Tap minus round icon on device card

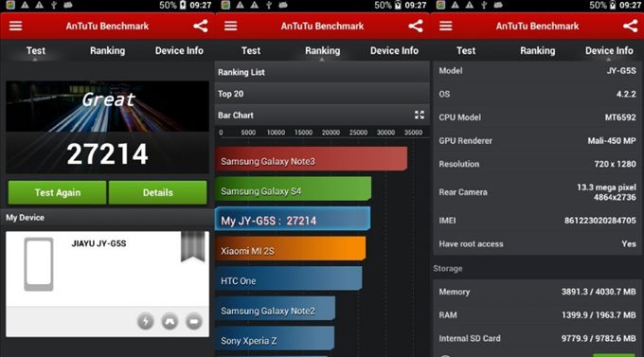click(x=194, y=321)
